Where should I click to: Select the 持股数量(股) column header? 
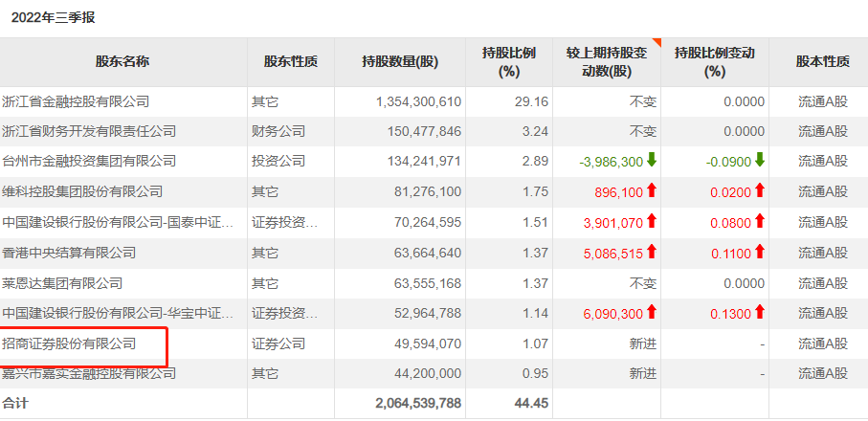400,62
